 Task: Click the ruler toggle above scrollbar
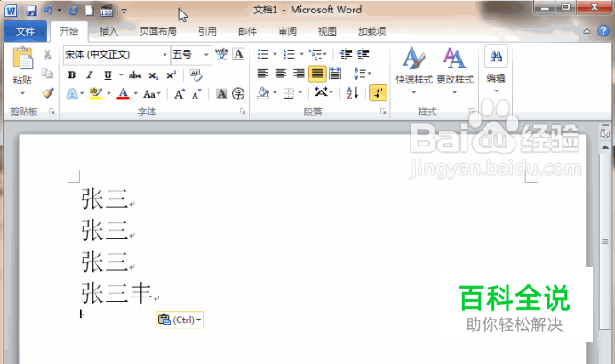point(605,131)
